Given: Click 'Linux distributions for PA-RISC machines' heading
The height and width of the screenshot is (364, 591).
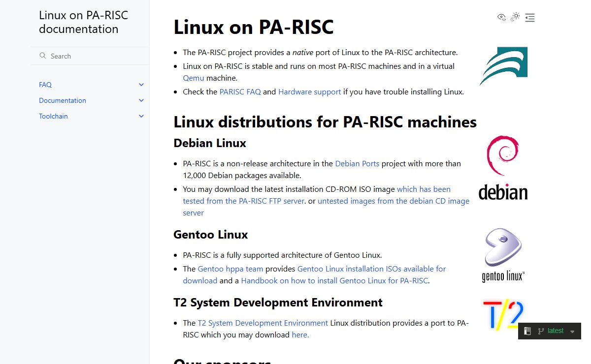Looking at the screenshot, I should tap(325, 121).
